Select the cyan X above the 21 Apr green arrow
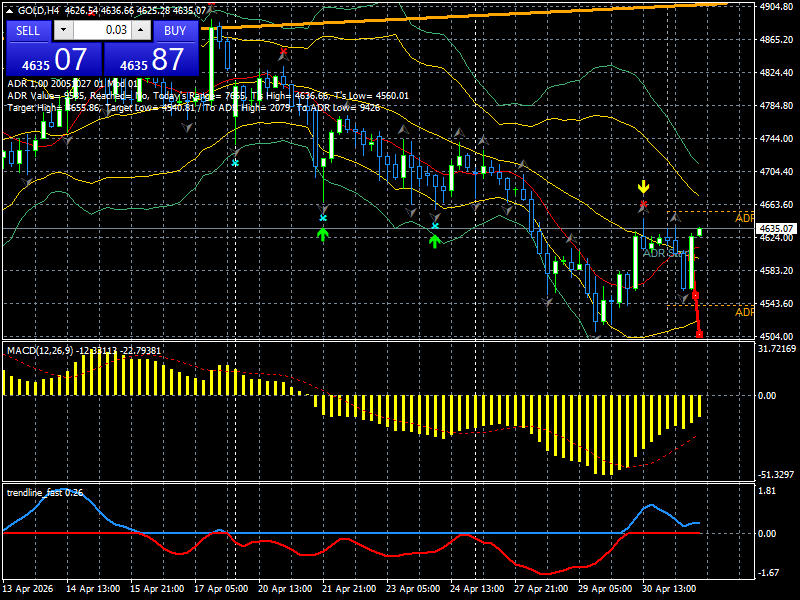800x600 pixels. [x=322, y=218]
